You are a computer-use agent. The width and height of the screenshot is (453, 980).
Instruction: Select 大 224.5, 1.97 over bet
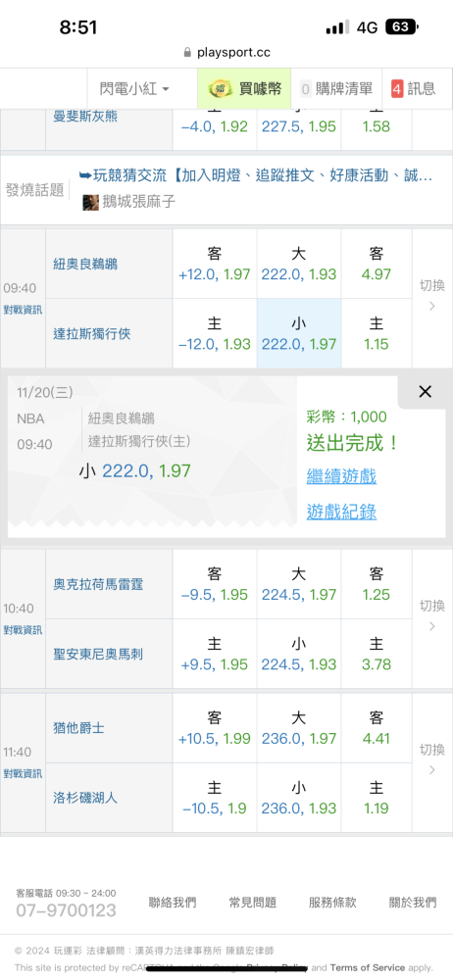299,584
